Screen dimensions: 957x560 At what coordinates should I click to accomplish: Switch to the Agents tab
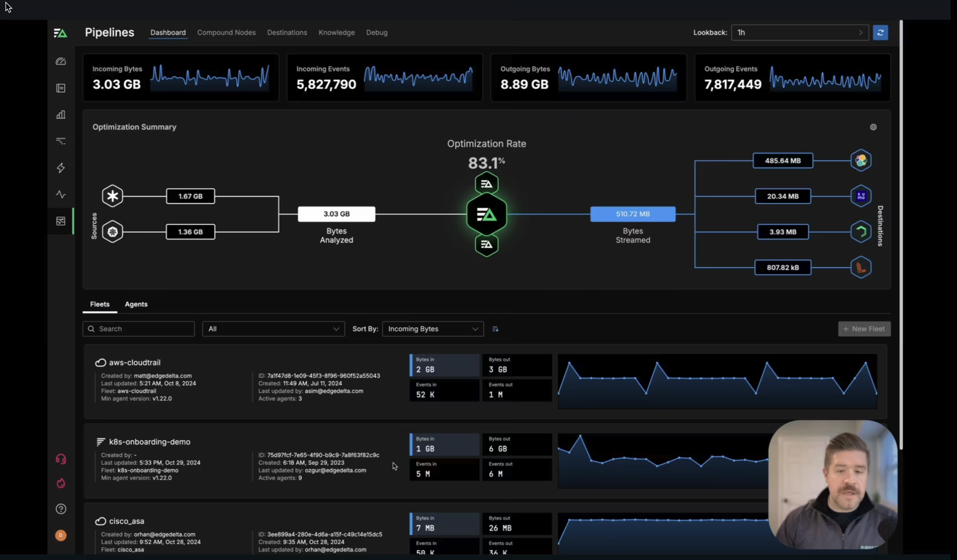(136, 304)
